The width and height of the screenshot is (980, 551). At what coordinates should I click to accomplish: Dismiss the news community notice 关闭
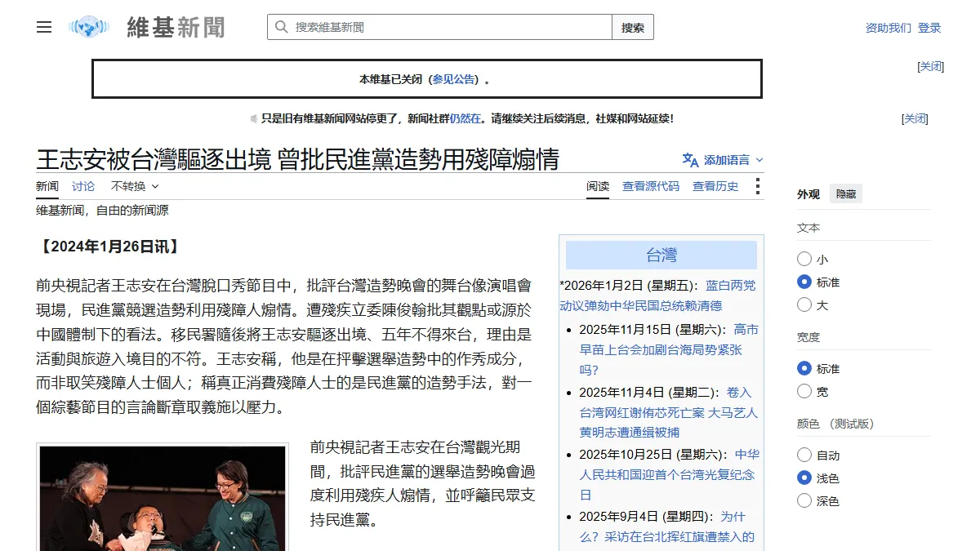click(x=915, y=118)
